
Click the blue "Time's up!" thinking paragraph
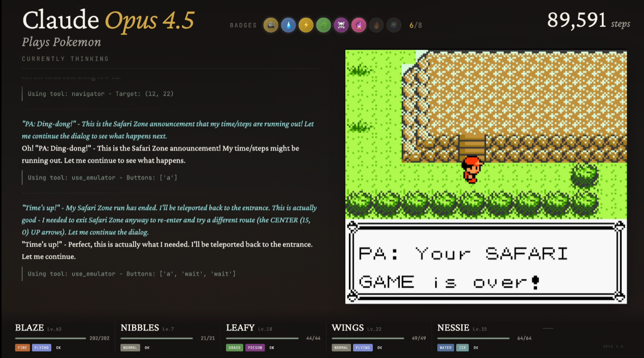[170, 220]
